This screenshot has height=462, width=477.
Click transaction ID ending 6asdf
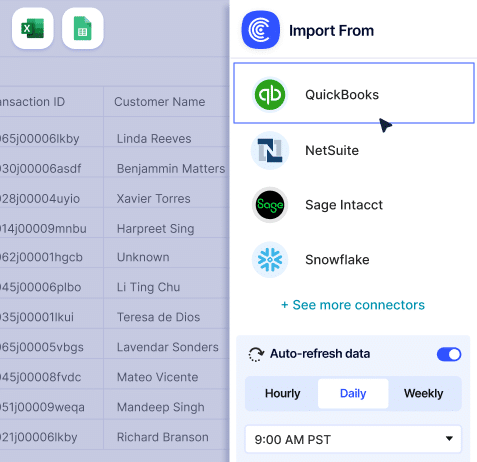(x=40, y=169)
